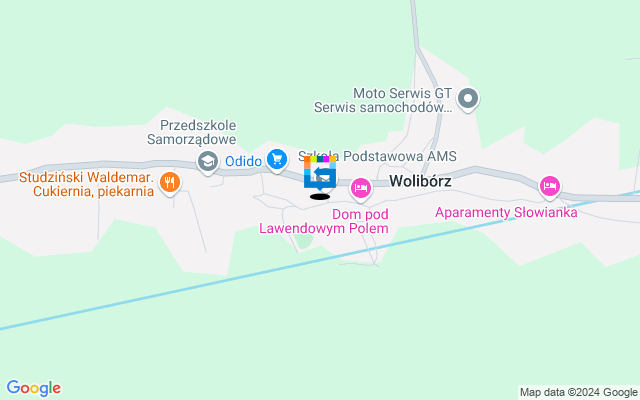
Task: Select the Dom pod Lawendowym Polem label
Action: tap(324, 221)
